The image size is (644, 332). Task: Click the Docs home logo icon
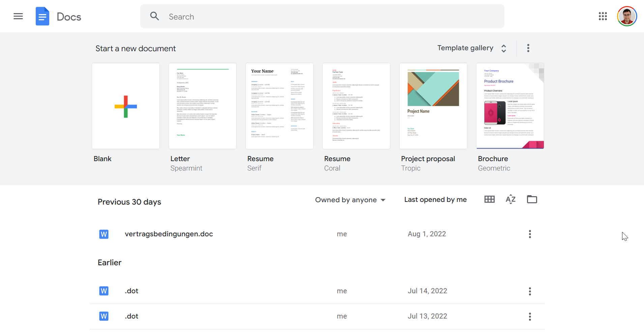42,16
